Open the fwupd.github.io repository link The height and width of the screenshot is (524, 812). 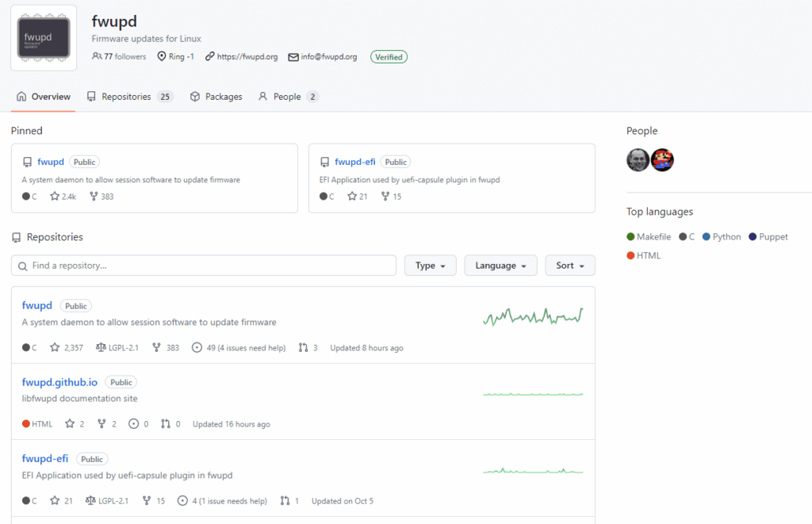[x=60, y=382]
